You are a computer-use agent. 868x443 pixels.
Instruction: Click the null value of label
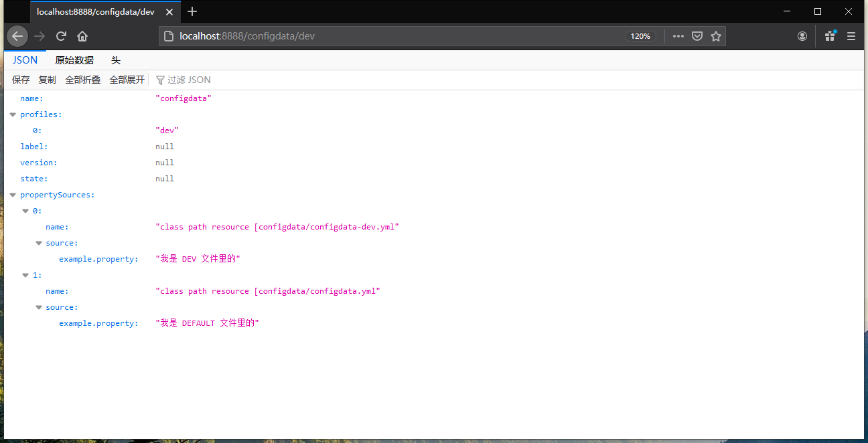pyautogui.click(x=165, y=147)
